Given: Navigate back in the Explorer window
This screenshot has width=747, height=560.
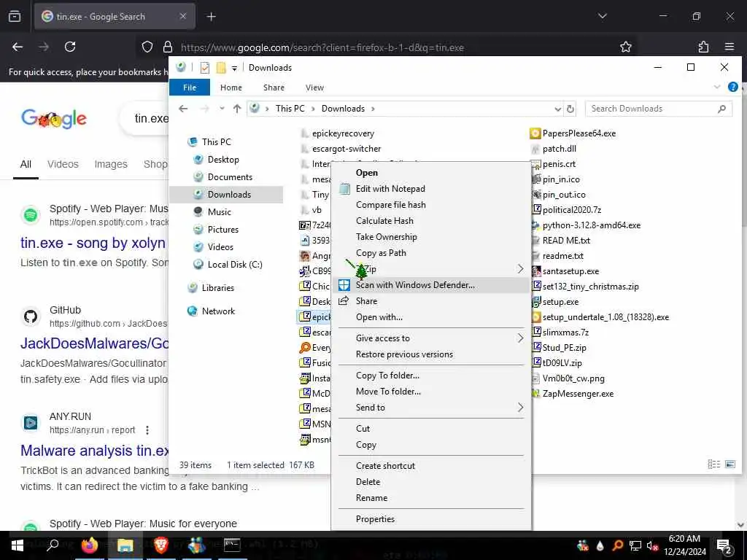Looking at the screenshot, I should [183, 109].
